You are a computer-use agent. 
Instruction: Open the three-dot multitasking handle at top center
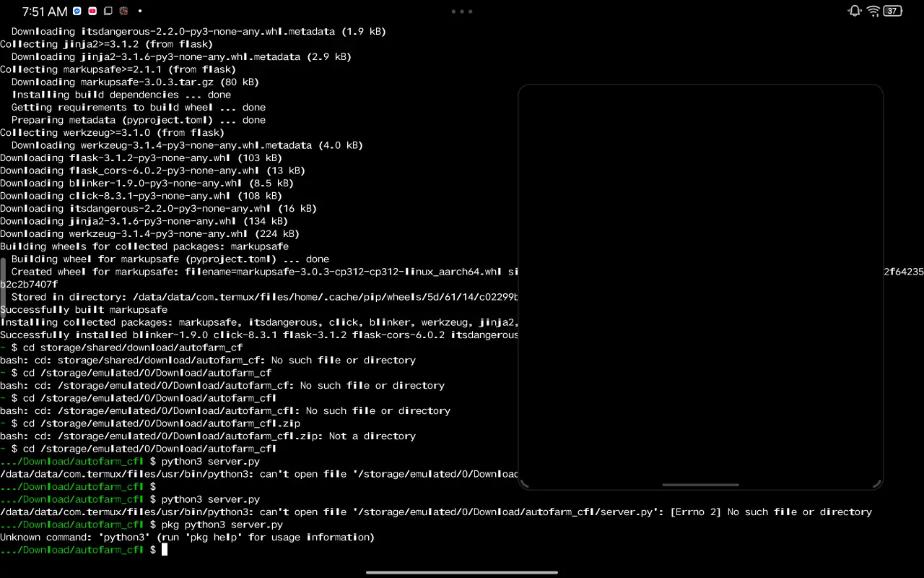coord(462,12)
